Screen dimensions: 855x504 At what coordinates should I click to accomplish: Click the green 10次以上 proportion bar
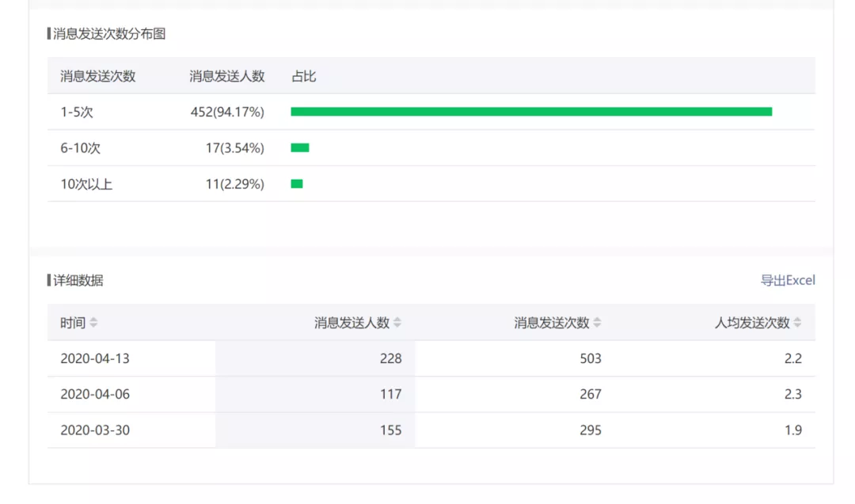pyautogui.click(x=297, y=184)
